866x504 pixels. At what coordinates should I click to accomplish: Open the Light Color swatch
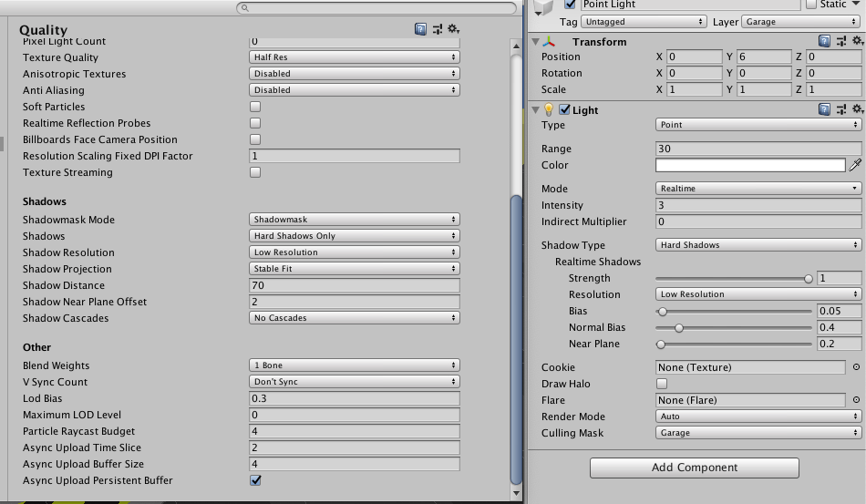[750, 165]
